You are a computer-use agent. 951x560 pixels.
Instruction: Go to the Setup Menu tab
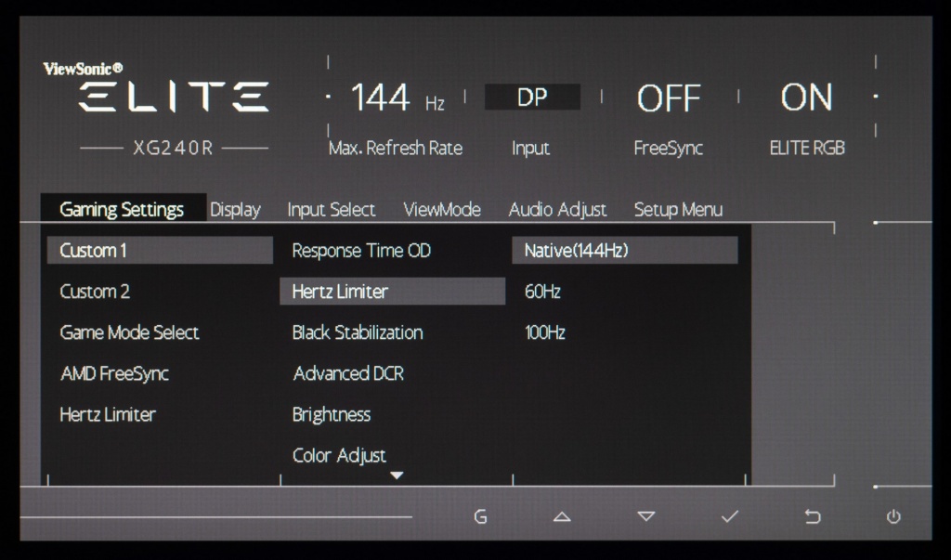click(x=678, y=210)
